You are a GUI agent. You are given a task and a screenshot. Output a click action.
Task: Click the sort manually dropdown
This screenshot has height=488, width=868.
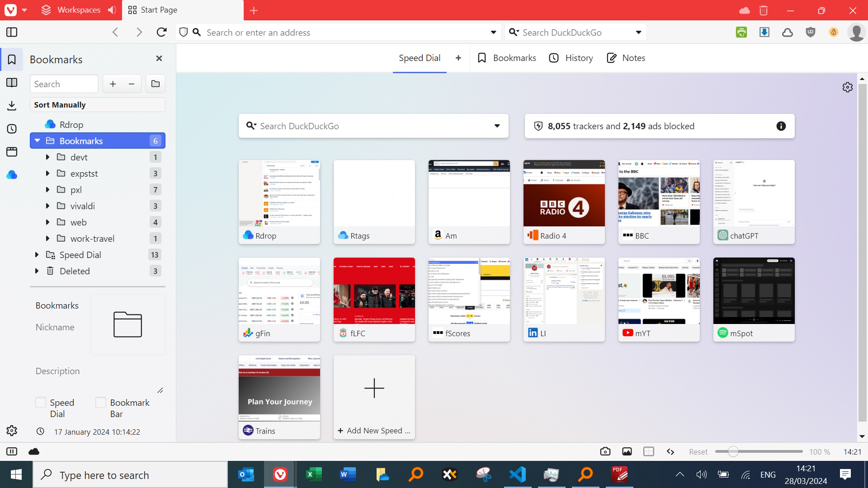97,105
